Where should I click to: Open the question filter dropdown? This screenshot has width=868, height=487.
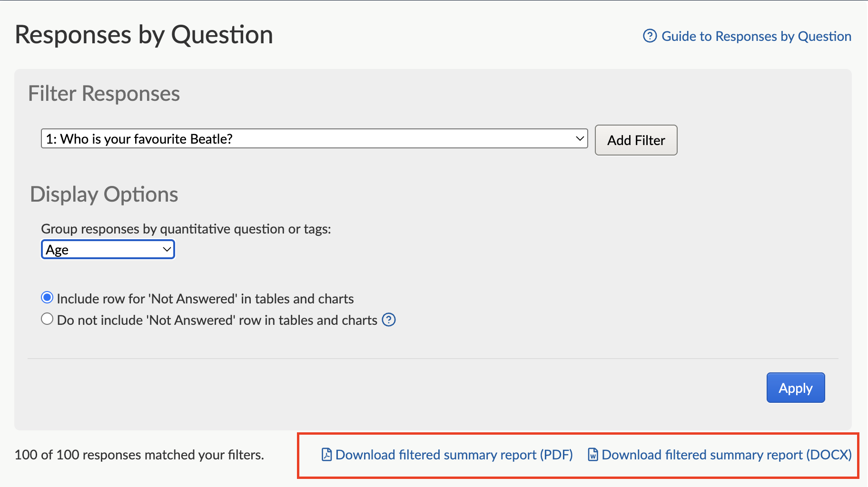(314, 138)
